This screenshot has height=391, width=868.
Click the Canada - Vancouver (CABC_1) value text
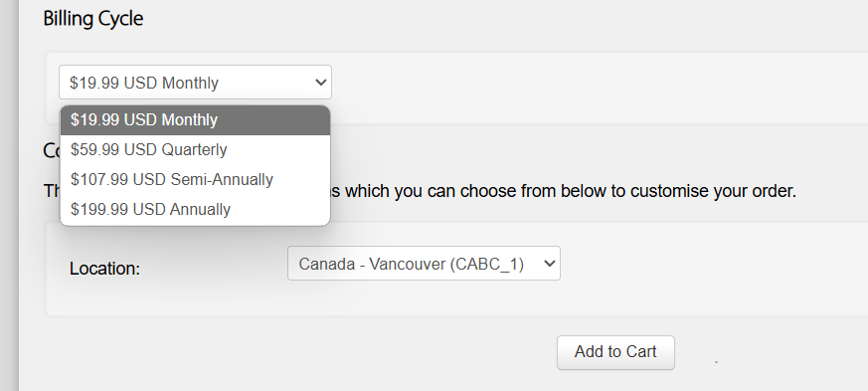[412, 264]
